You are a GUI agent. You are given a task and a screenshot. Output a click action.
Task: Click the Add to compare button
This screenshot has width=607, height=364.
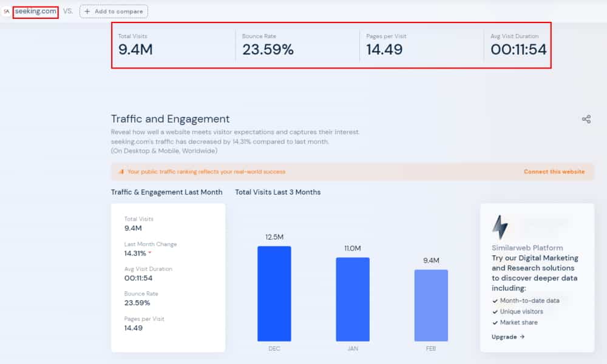114,12
